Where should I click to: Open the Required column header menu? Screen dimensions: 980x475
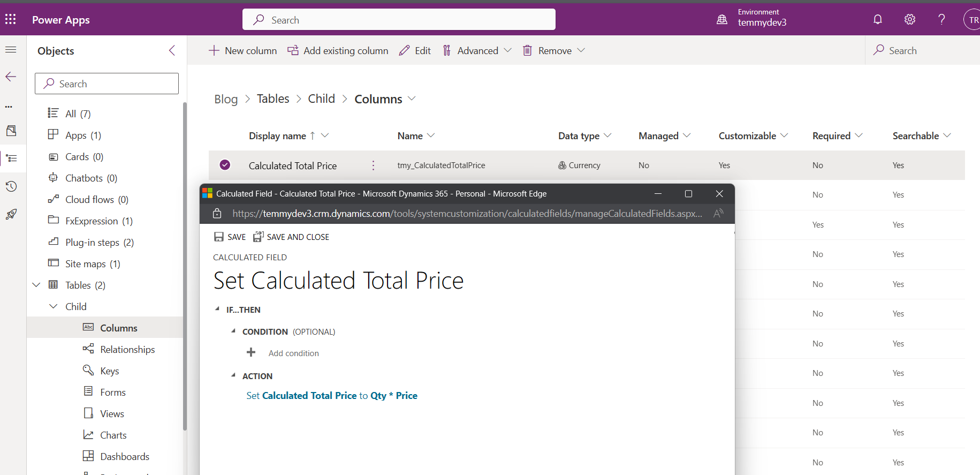coord(859,135)
